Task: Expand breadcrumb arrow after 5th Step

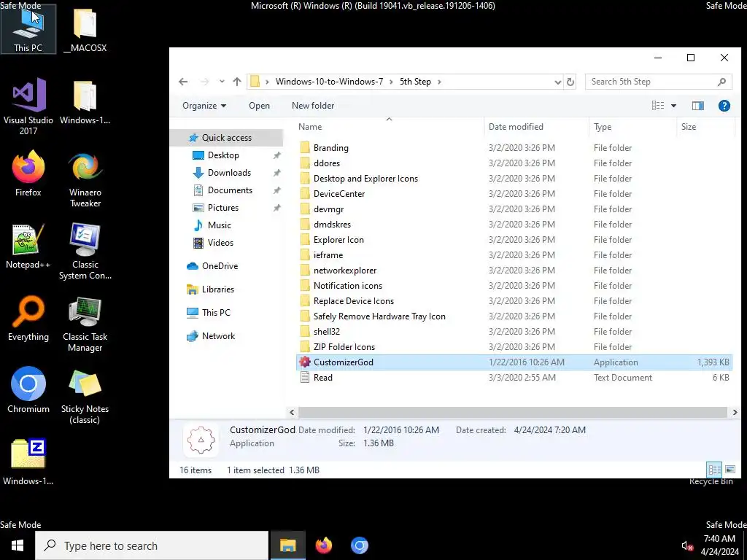Action: 439,82
